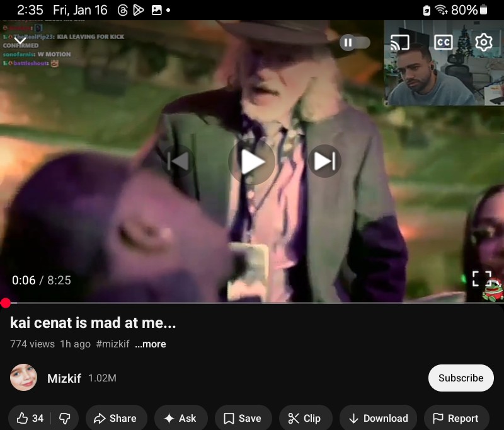Share the video
The width and height of the screenshot is (504, 430).
(115, 418)
